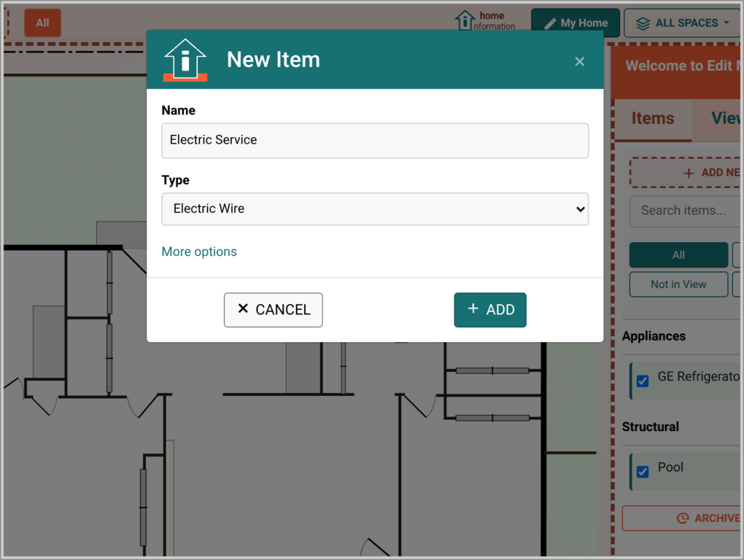
Task: Cancel the new item dialog
Action: [274, 310]
